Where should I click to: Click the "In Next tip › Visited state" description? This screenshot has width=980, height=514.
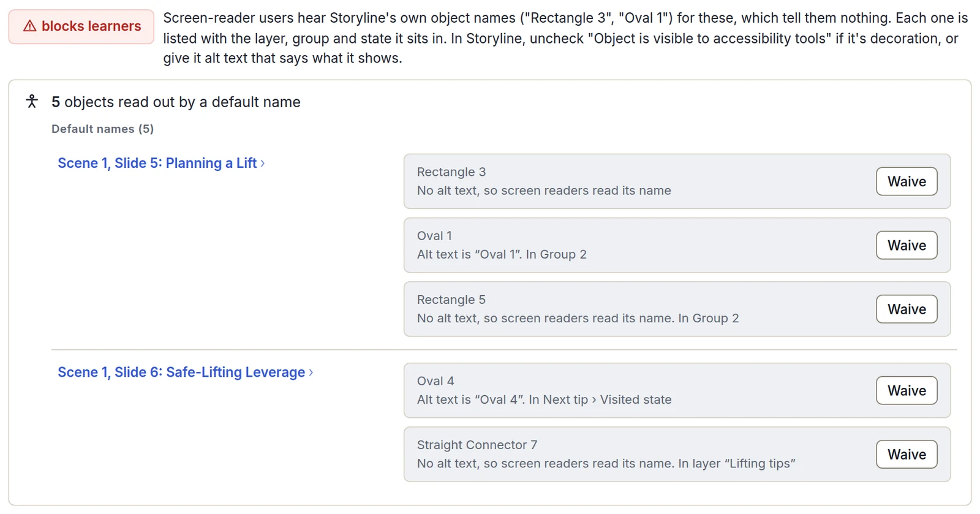pyautogui.click(x=544, y=399)
